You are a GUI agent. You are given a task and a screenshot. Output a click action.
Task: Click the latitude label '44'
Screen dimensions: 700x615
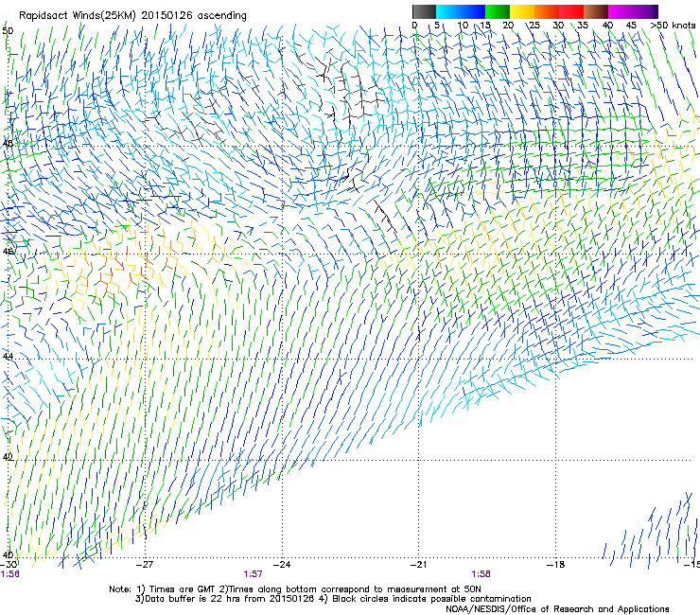(x=8, y=357)
